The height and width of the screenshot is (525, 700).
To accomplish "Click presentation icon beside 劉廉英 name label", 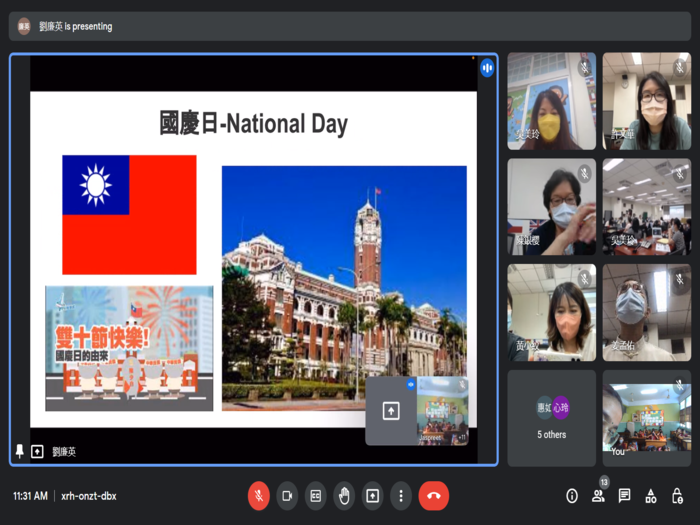I will pyautogui.click(x=38, y=452).
